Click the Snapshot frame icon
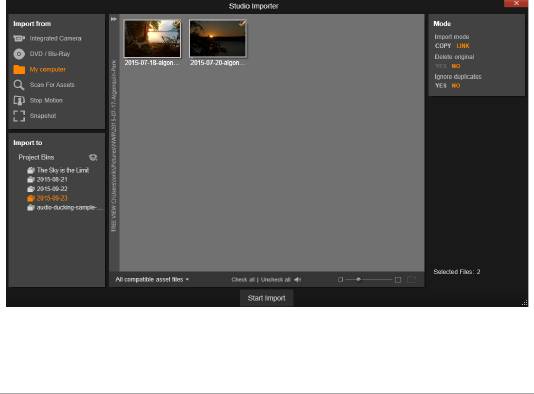 click(19, 116)
